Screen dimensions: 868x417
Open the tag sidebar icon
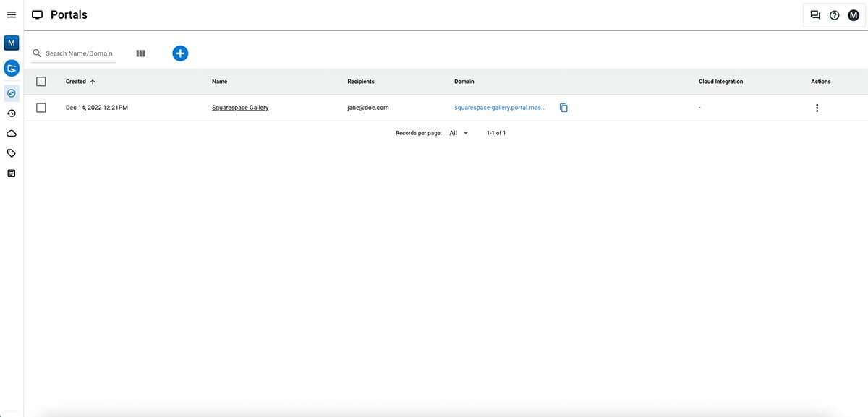click(x=12, y=153)
